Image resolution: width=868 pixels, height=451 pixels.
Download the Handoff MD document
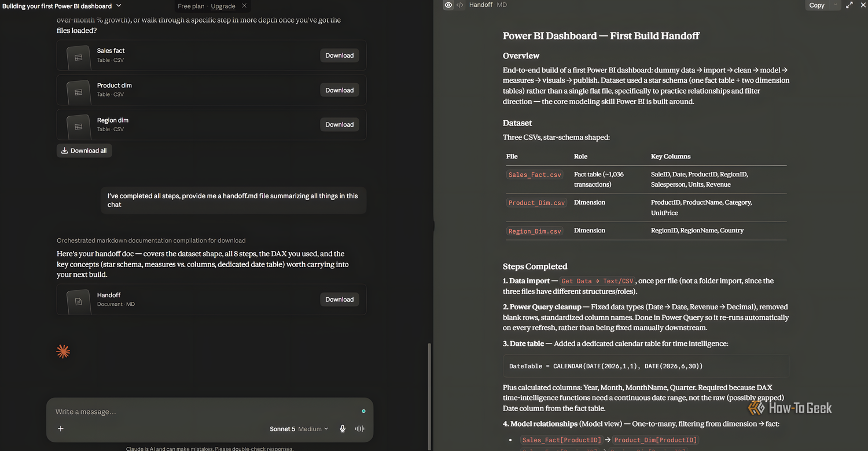(340, 300)
